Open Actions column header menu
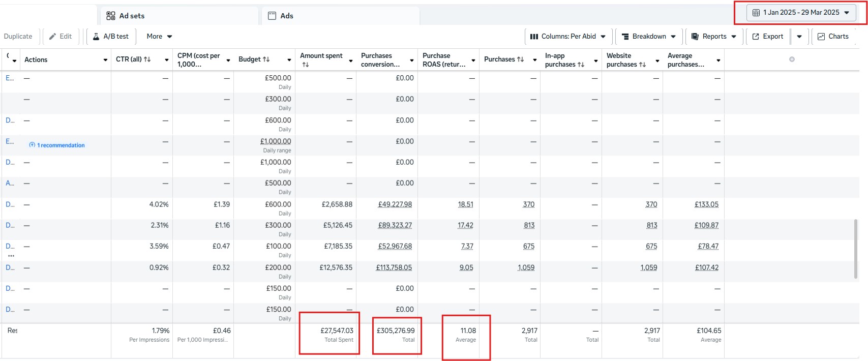Image resolution: width=868 pixels, height=361 pixels. [105, 60]
